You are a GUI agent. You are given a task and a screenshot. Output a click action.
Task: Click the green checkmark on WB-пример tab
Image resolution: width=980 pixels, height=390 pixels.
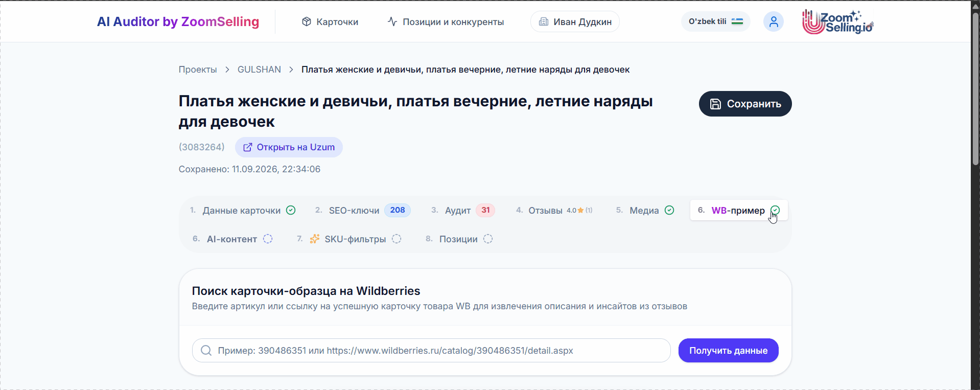[x=775, y=210]
